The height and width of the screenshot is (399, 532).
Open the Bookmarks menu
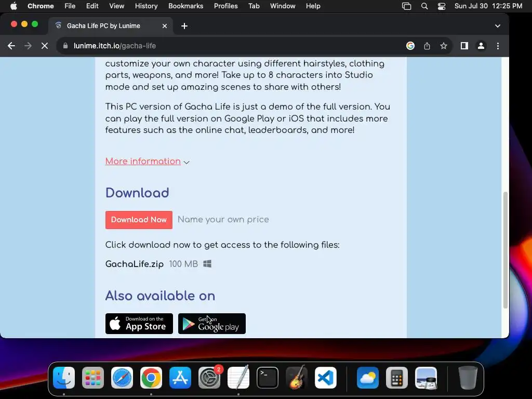click(185, 6)
